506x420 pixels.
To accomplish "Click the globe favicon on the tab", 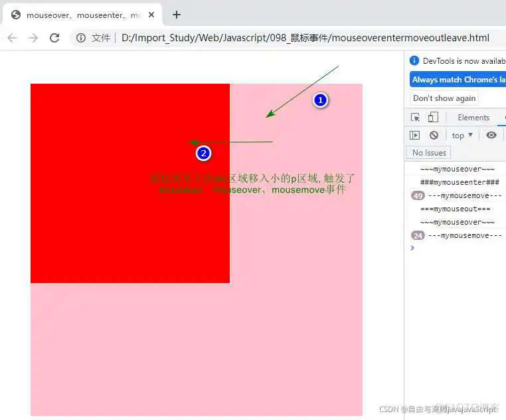I will coord(15,15).
